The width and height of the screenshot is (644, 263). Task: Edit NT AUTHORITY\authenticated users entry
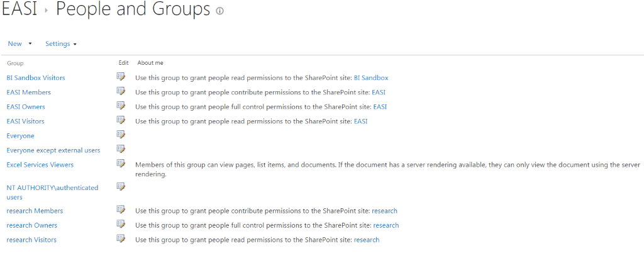pos(120,186)
